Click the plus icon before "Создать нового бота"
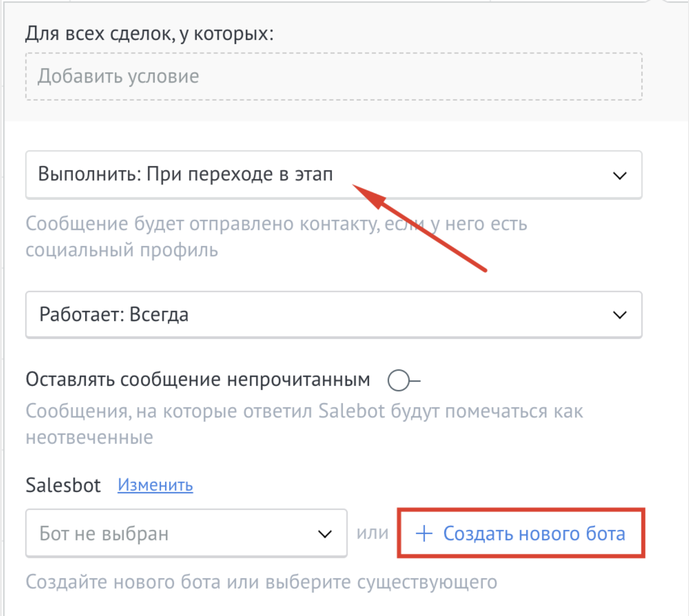This screenshot has height=616, width=689. 424,533
